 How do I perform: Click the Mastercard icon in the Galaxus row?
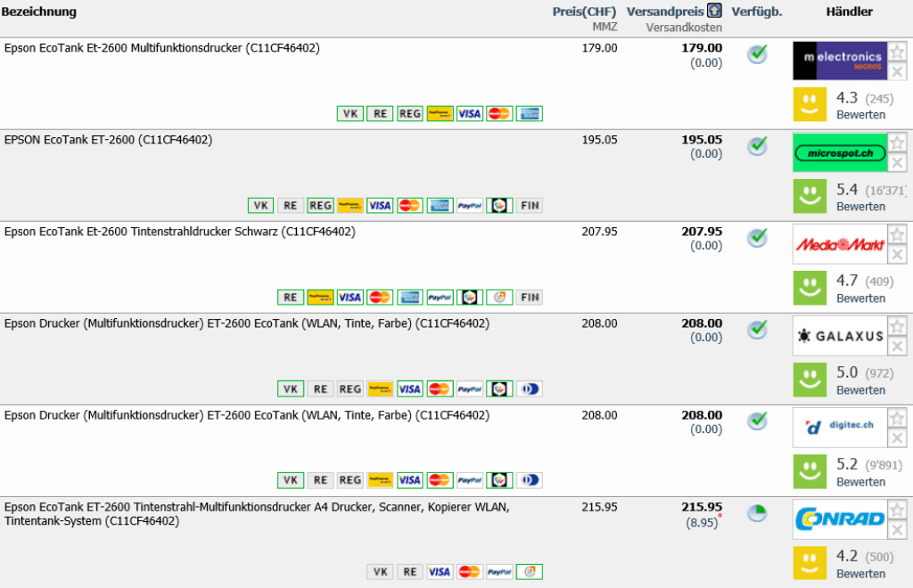440,388
